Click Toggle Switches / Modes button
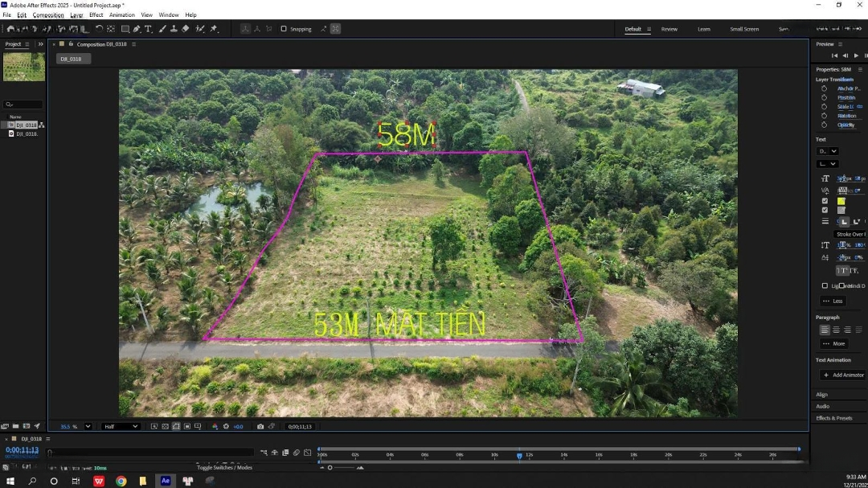This screenshot has width=868, height=488. point(224,467)
